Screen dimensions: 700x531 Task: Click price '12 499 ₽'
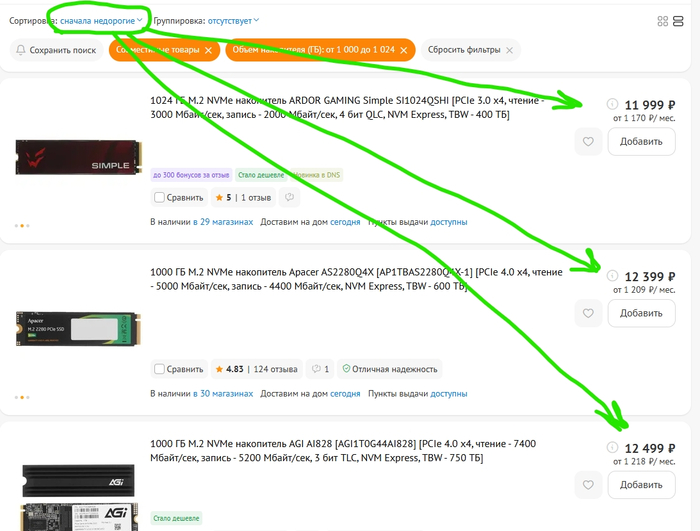[650, 448]
